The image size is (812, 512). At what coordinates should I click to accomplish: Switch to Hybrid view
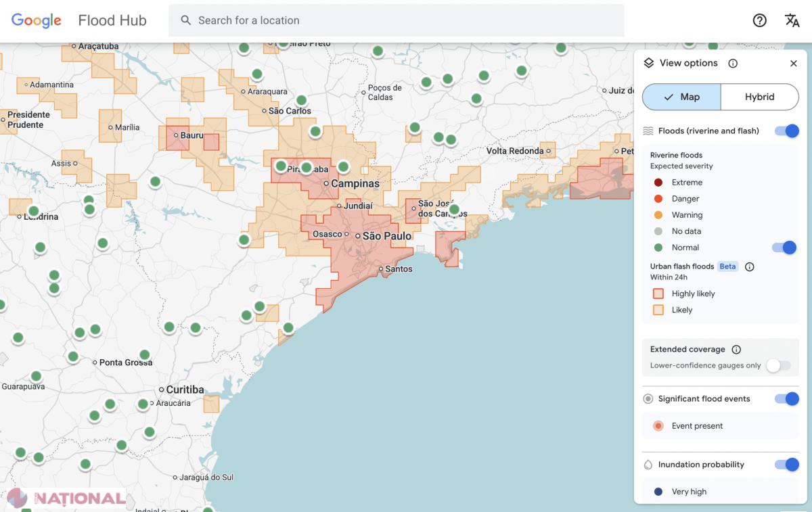pos(760,97)
